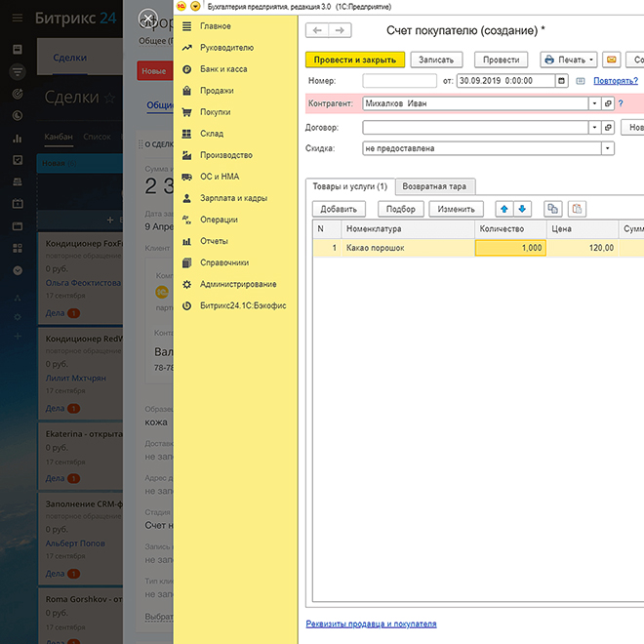Image resolution: width=644 pixels, height=644 pixels.
Task: Switch to Канбан view in Bitrix24
Action: 59,137
